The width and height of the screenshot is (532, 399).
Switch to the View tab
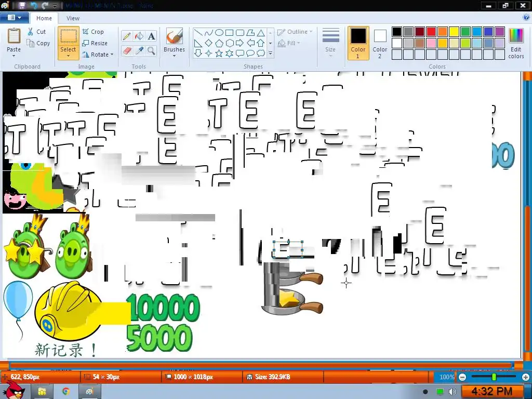coord(73,18)
